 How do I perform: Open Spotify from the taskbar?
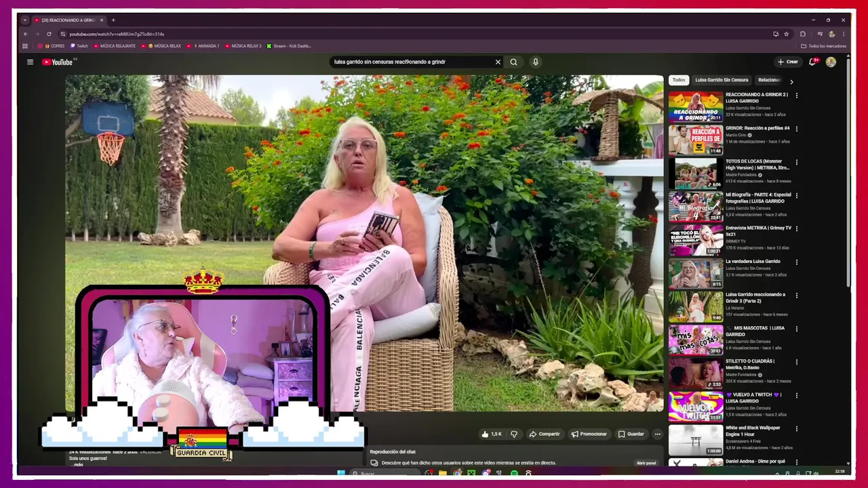[514, 473]
